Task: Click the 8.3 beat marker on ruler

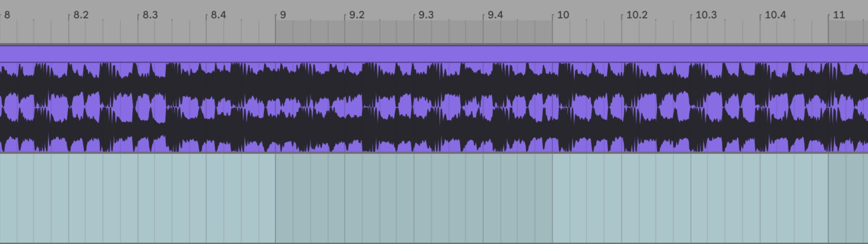Action: (150, 15)
